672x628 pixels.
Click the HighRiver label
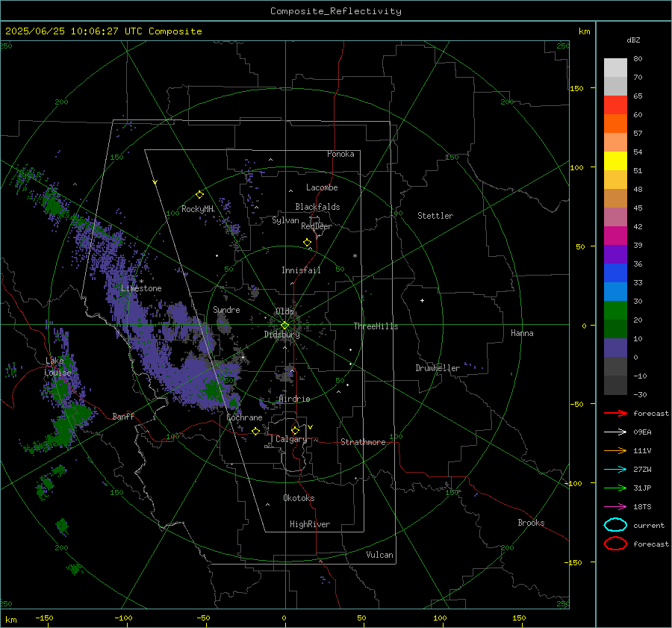[x=310, y=524]
